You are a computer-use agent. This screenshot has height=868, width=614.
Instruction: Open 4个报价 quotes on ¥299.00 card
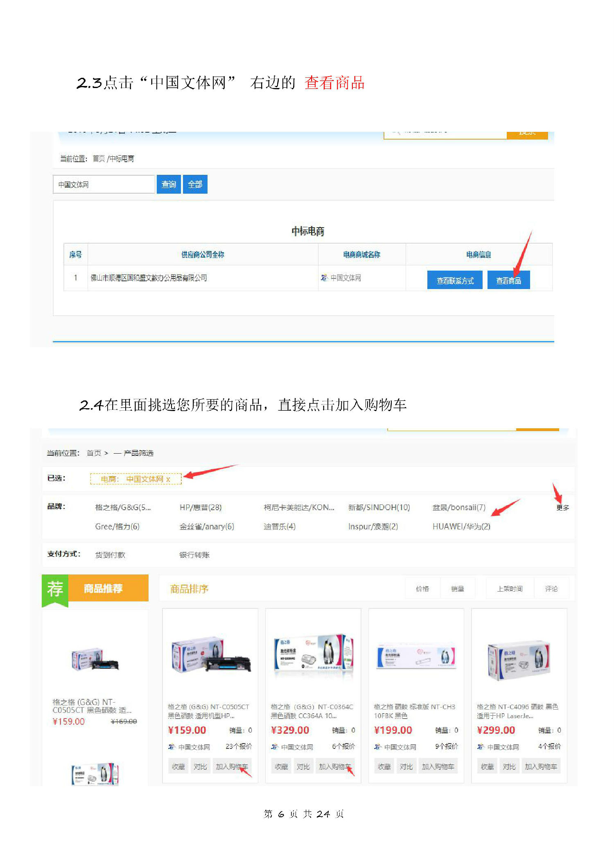coord(549,746)
